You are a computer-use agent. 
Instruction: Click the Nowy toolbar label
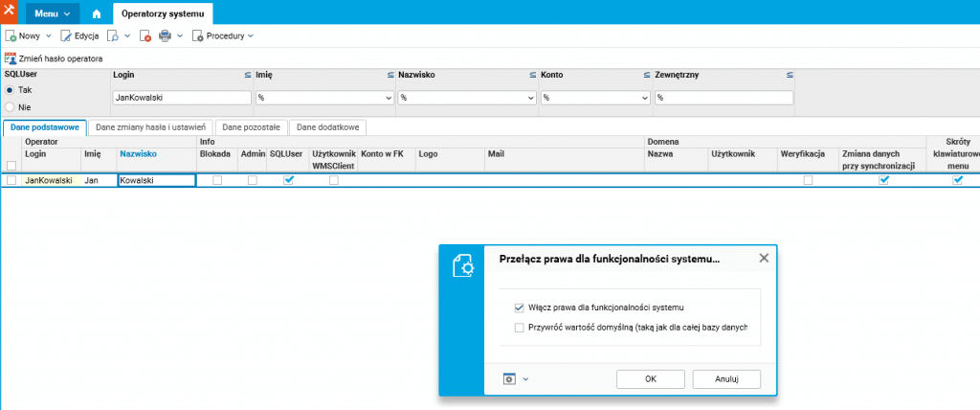(x=30, y=36)
